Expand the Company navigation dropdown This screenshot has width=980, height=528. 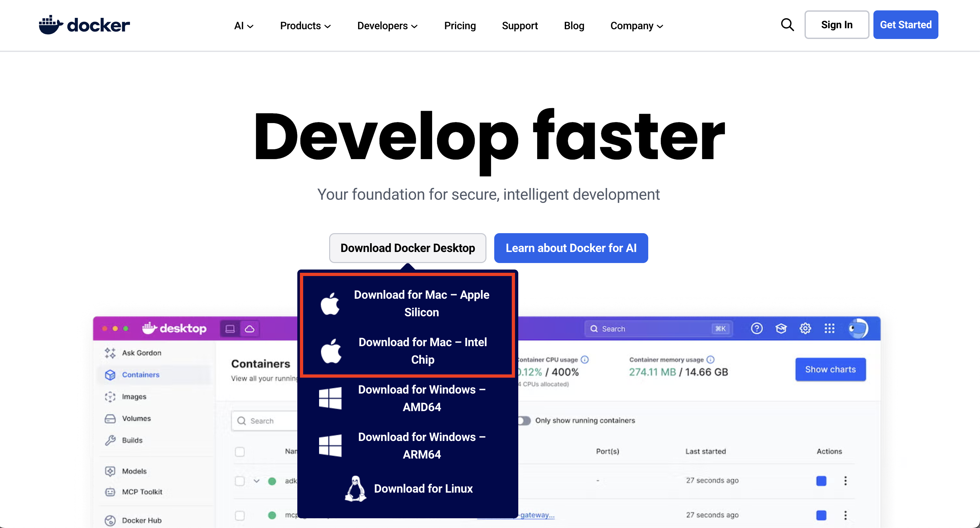[x=637, y=26]
